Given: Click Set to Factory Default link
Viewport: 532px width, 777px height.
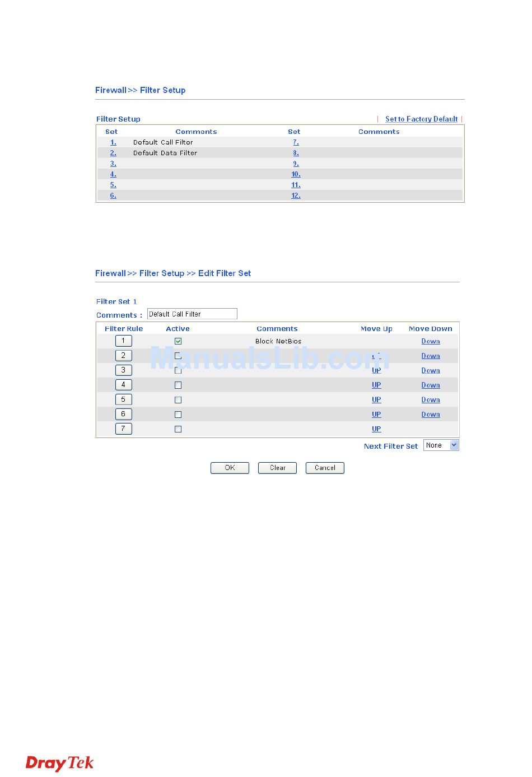Looking at the screenshot, I should (x=422, y=119).
